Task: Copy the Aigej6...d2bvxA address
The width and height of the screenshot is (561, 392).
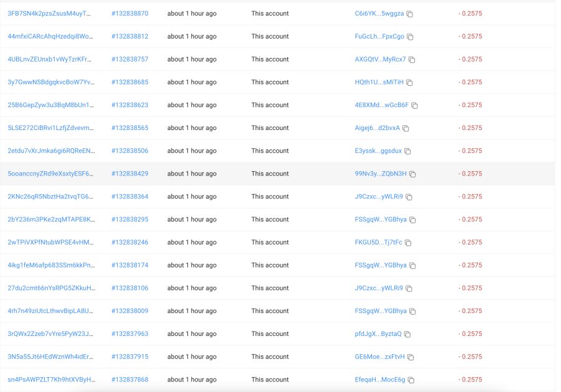Action: [x=406, y=129]
